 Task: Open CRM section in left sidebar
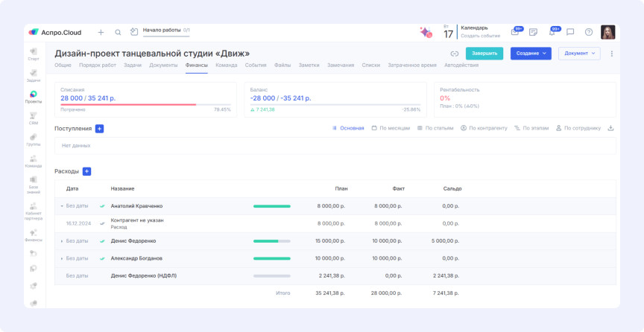34,118
